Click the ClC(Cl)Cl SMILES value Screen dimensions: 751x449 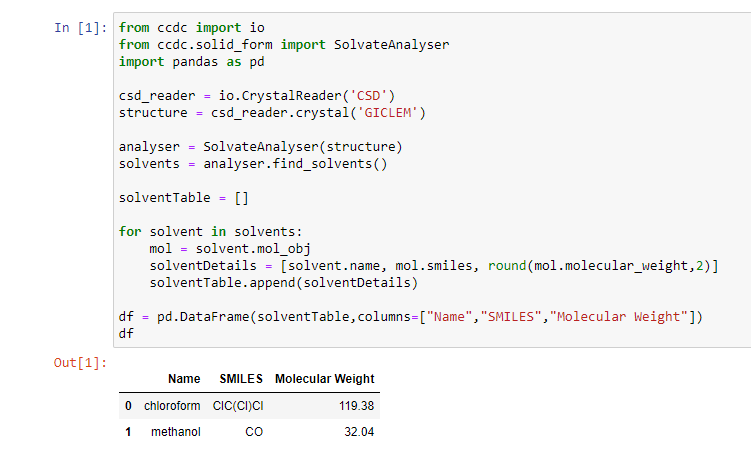coord(237,406)
